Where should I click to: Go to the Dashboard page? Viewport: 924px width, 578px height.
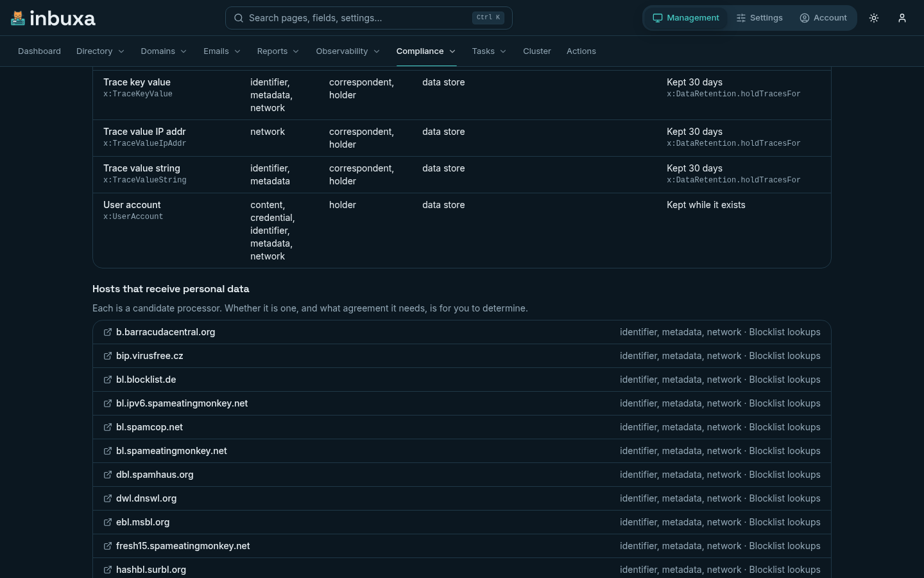(x=39, y=51)
